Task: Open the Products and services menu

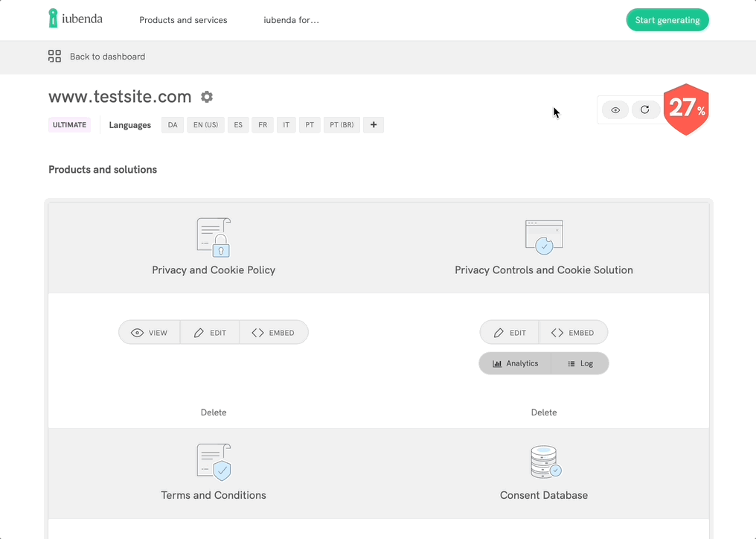Action: coord(182,20)
